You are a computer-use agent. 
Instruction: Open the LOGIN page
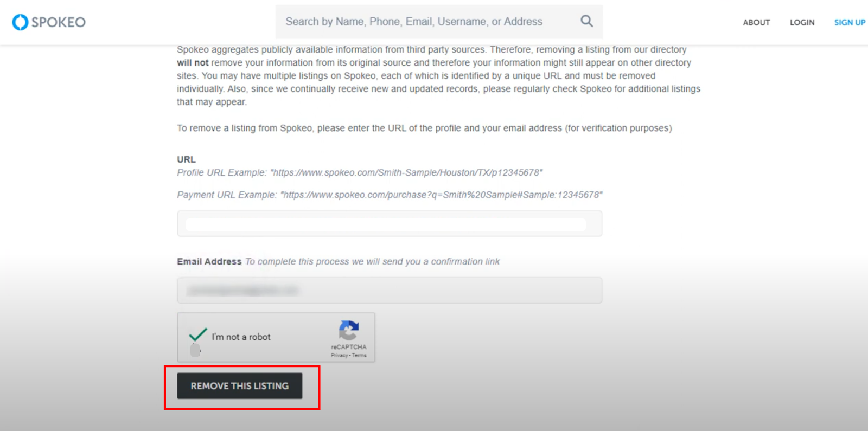pyautogui.click(x=802, y=22)
